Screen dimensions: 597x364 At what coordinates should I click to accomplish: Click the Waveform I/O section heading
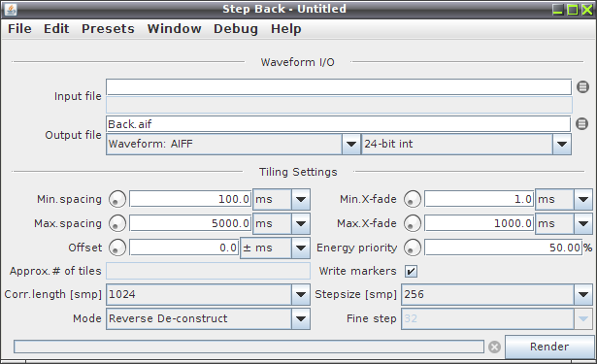297,62
